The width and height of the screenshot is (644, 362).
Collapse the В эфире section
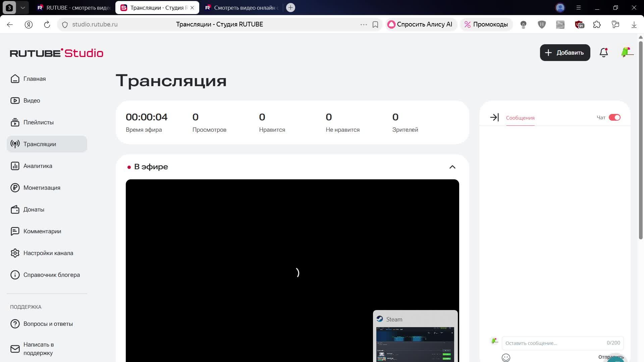coord(452,167)
